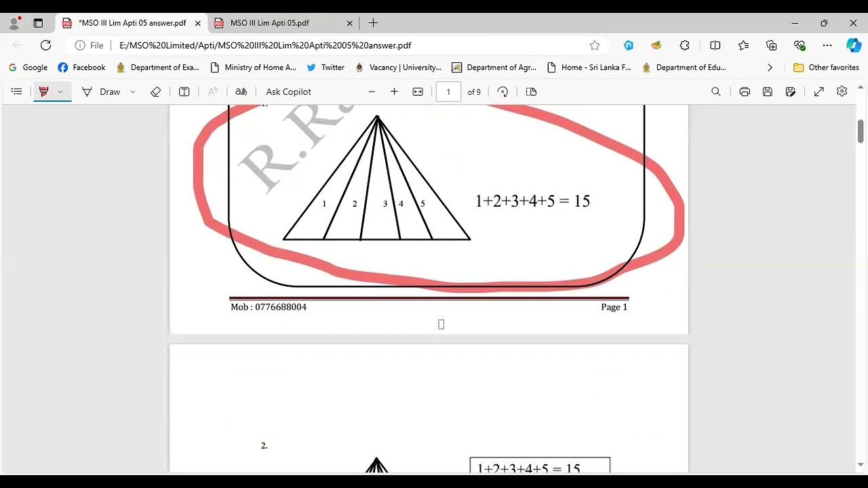868x488 pixels.
Task: Click the Ask Copilot button
Action: [x=288, y=91]
